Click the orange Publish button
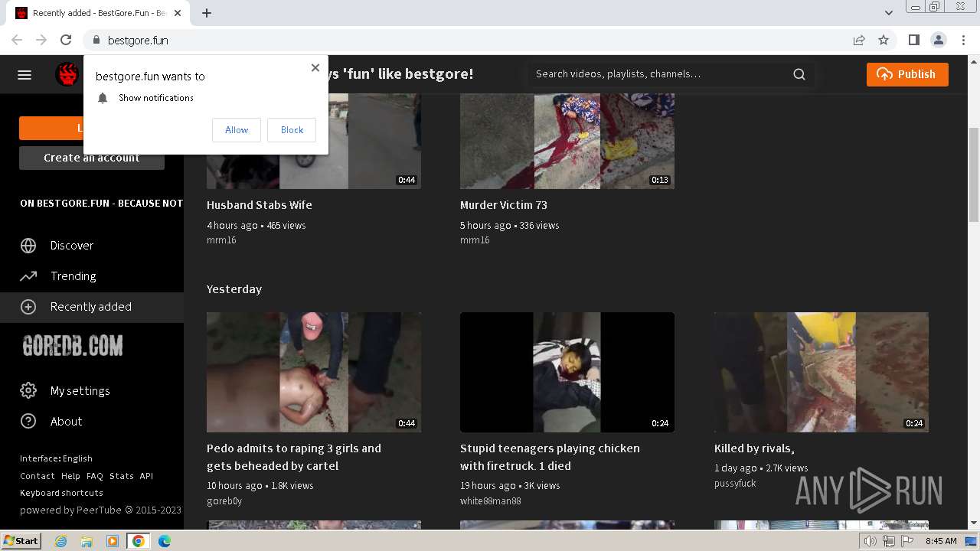This screenshot has width=980, height=551. coord(907,74)
